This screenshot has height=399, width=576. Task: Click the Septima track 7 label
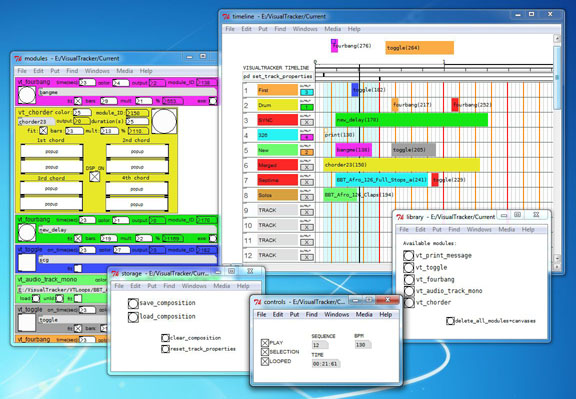click(277, 180)
